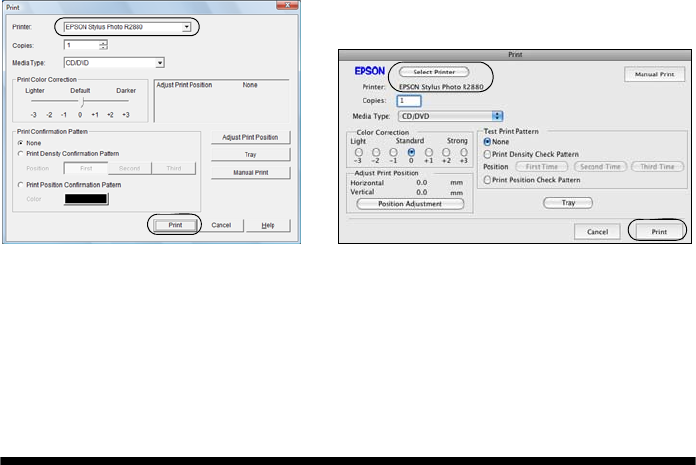Click Print button in Mac Print dialog
The width and height of the screenshot is (696, 465).
(659, 232)
